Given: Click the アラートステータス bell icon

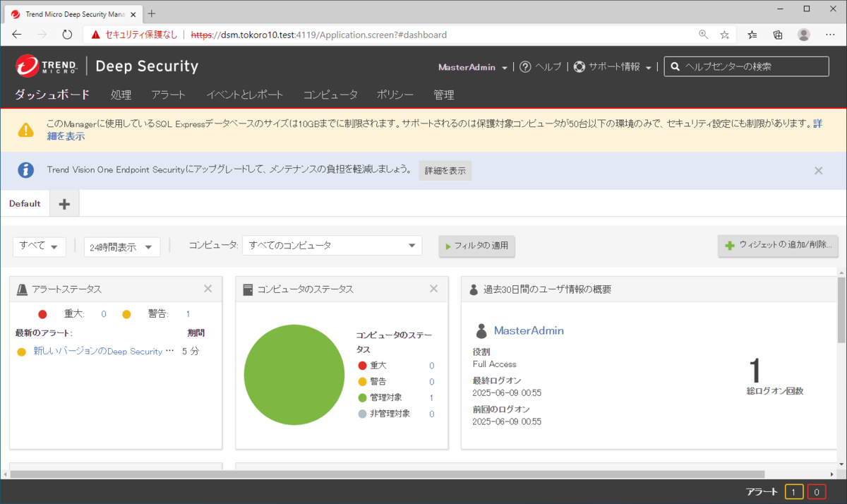Looking at the screenshot, I should click(22, 289).
